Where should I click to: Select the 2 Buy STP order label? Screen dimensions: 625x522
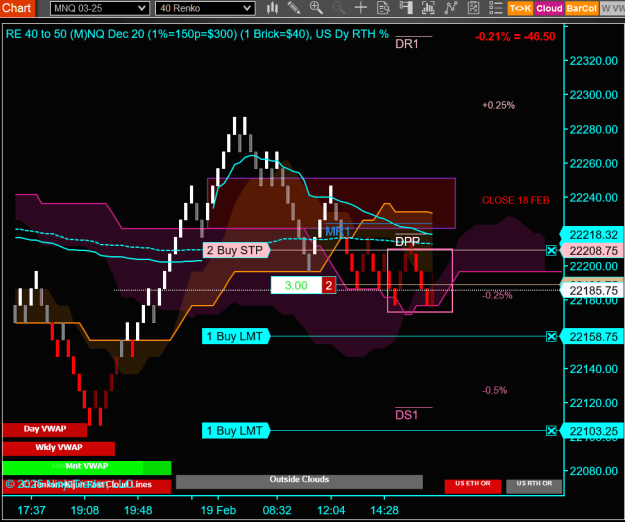pyautogui.click(x=235, y=250)
